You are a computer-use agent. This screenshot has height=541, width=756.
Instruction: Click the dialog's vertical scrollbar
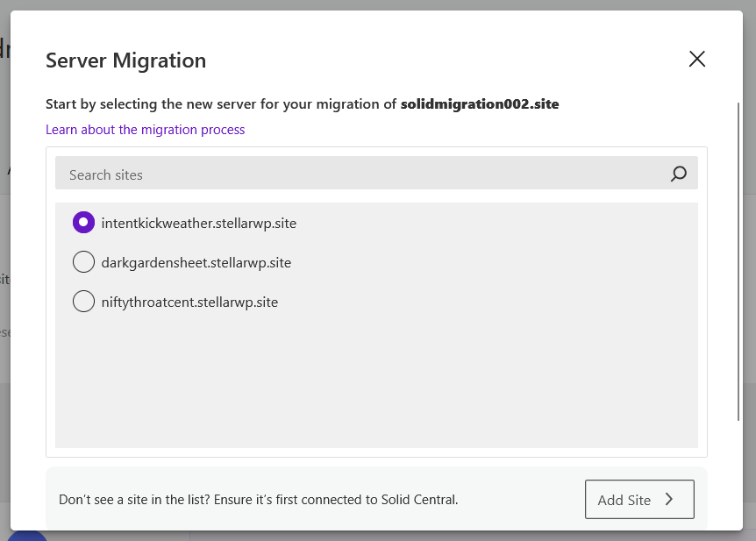pos(737,263)
